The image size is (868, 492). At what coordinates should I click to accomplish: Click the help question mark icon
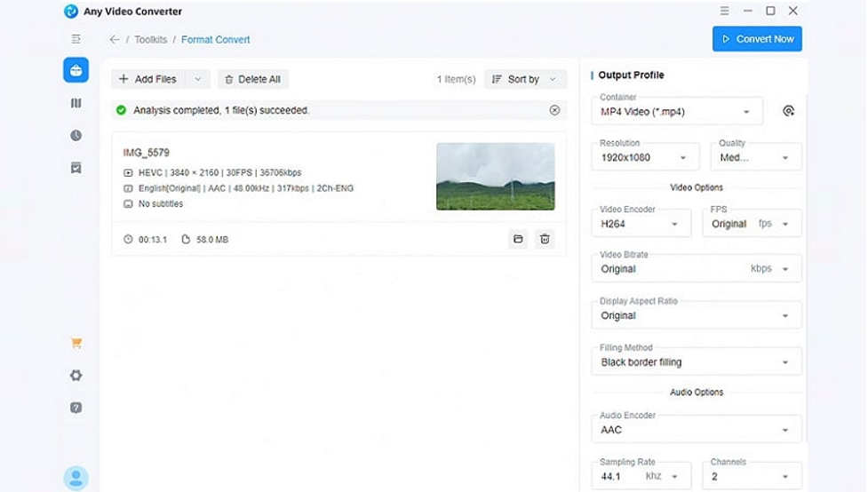[76, 408]
